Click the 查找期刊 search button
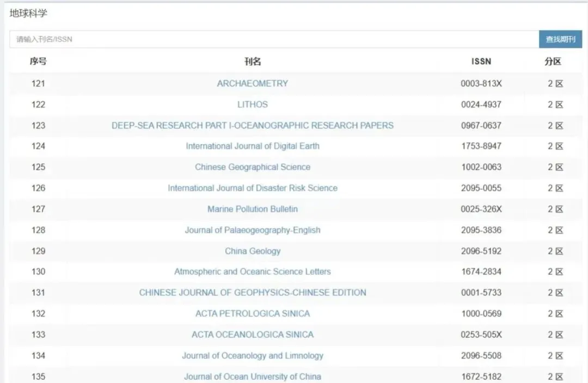This screenshot has width=588, height=383. pos(560,39)
